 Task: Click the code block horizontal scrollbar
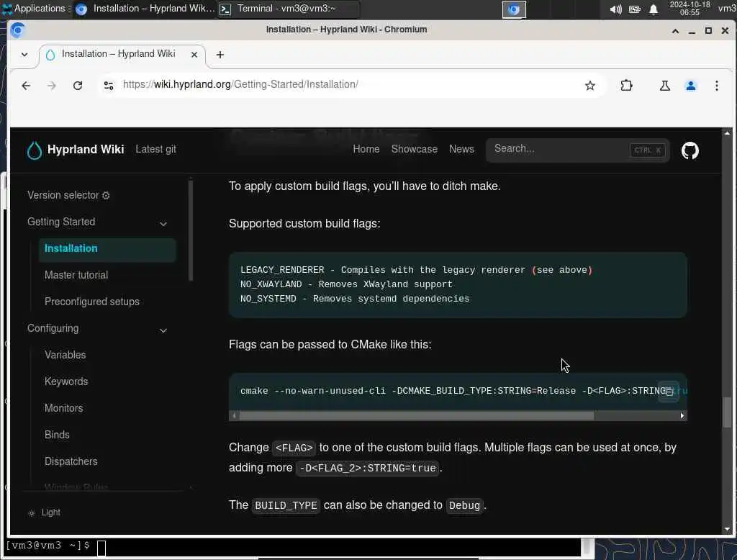(x=416, y=416)
